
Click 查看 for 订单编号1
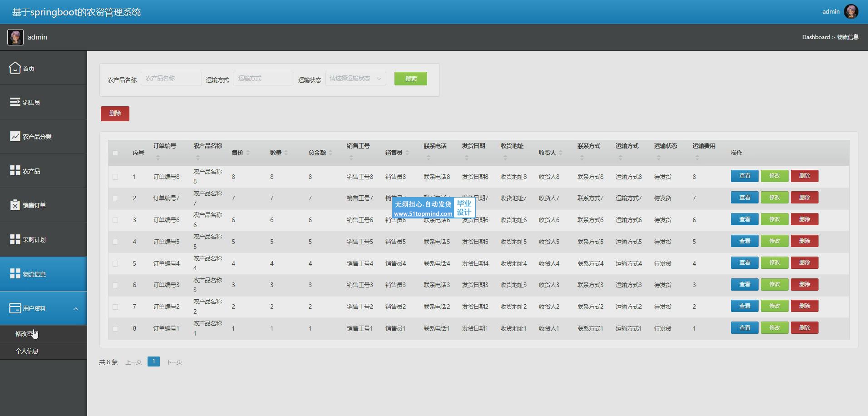coord(745,328)
